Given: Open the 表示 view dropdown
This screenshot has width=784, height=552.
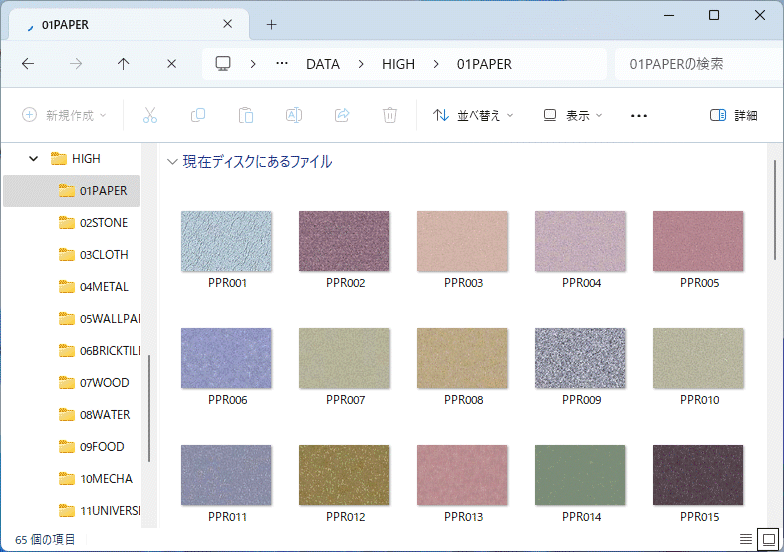Looking at the screenshot, I should (x=573, y=116).
